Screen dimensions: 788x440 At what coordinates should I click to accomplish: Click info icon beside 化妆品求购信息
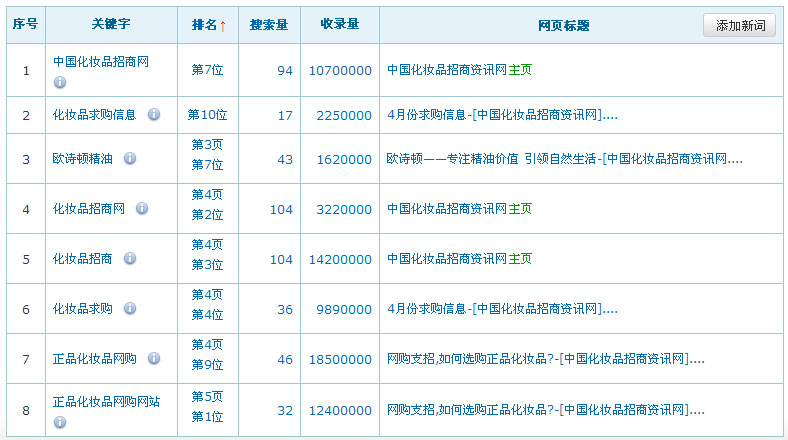pyautogui.click(x=154, y=115)
